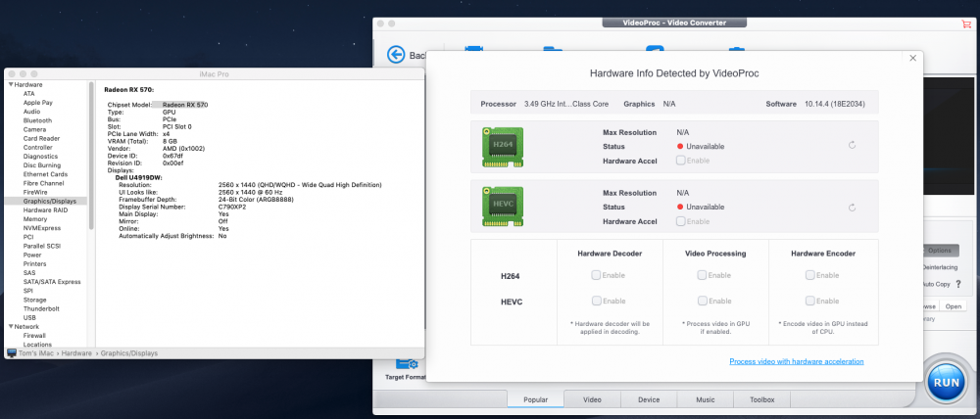This screenshot has height=419, width=980.
Task: Collapse the Network section in System Information
Action: click(11, 327)
